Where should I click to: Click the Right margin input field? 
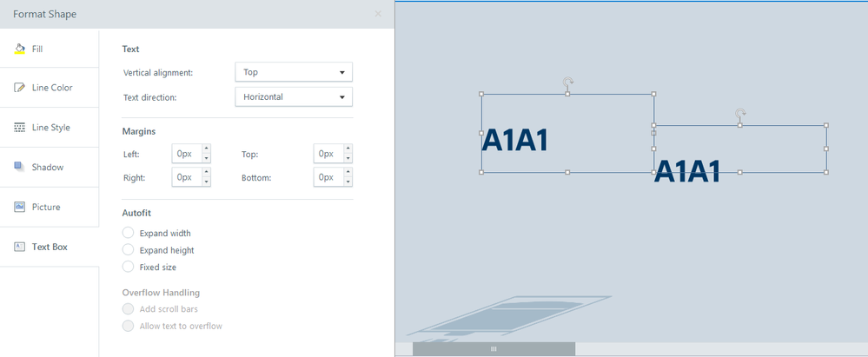(187, 177)
